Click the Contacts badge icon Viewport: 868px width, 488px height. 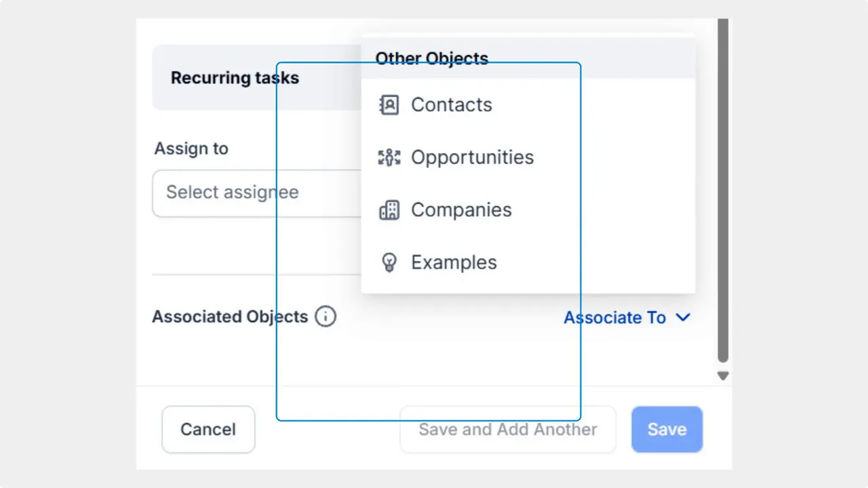(389, 104)
